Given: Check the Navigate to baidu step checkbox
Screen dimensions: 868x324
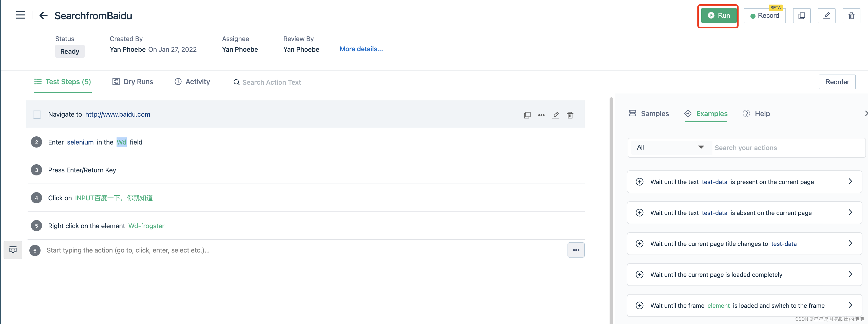Looking at the screenshot, I should [x=37, y=115].
